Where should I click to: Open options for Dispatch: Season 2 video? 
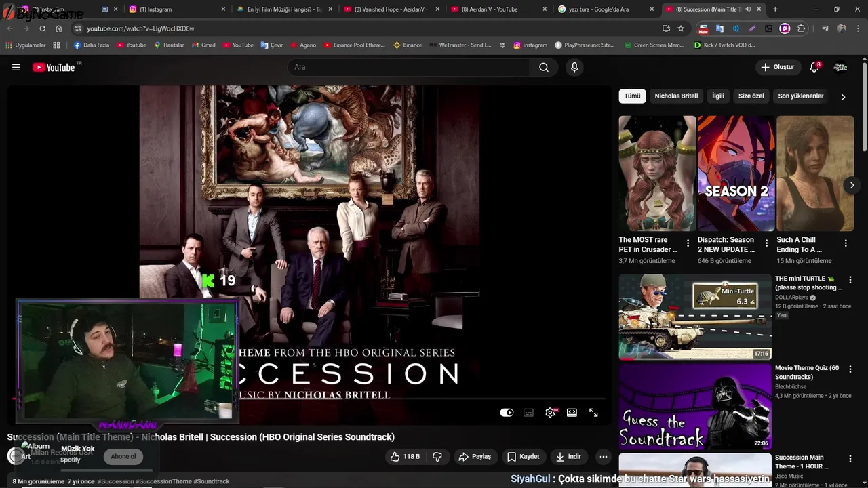766,243
